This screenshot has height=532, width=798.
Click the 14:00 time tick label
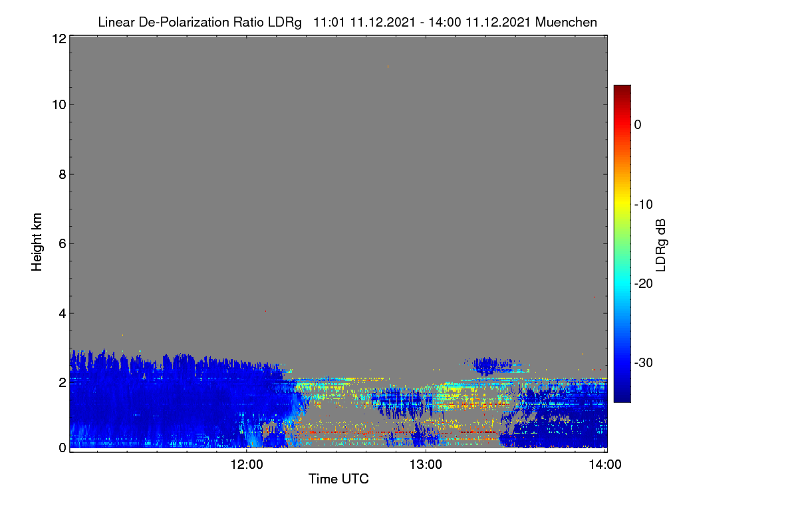coord(605,465)
